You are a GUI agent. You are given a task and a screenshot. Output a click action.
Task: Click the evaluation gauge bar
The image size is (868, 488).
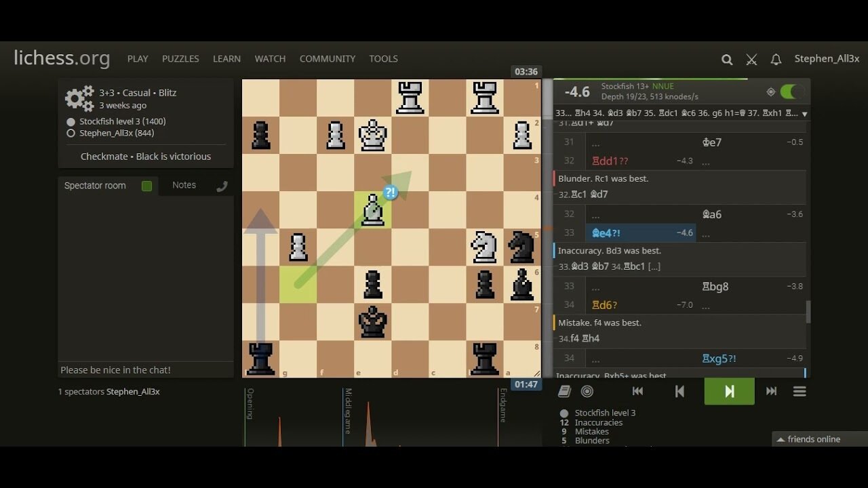pyautogui.click(x=547, y=228)
